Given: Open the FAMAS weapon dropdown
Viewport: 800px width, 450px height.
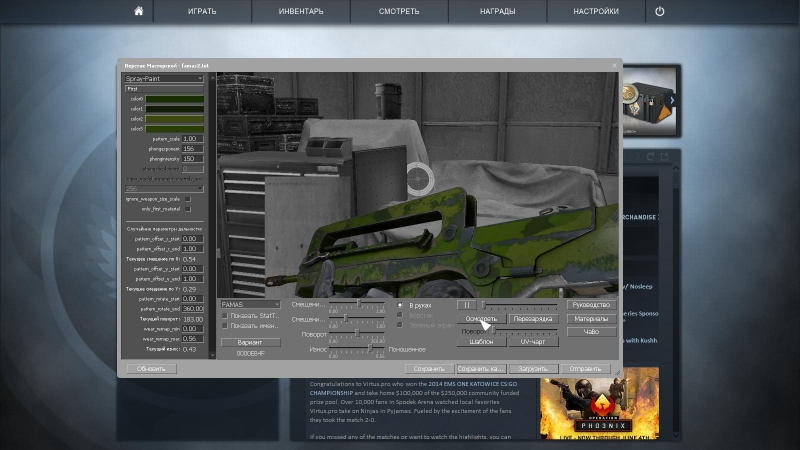Looking at the screenshot, I should [250, 305].
